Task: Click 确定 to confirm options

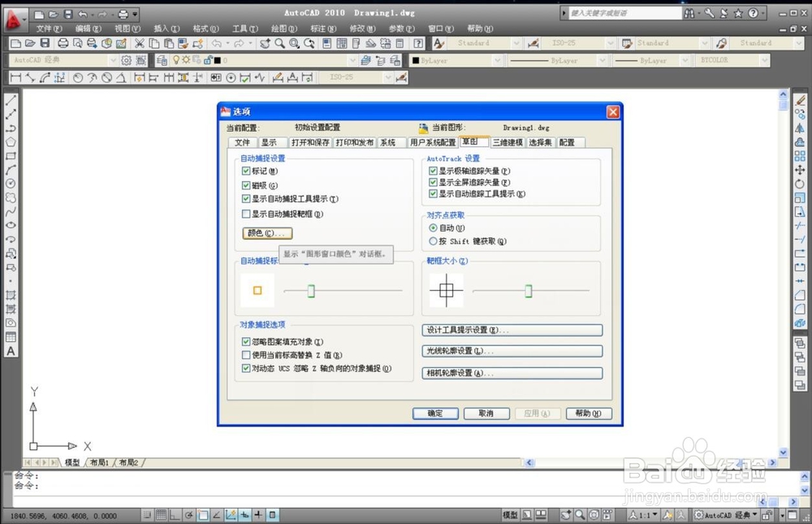Action: (x=435, y=414)
